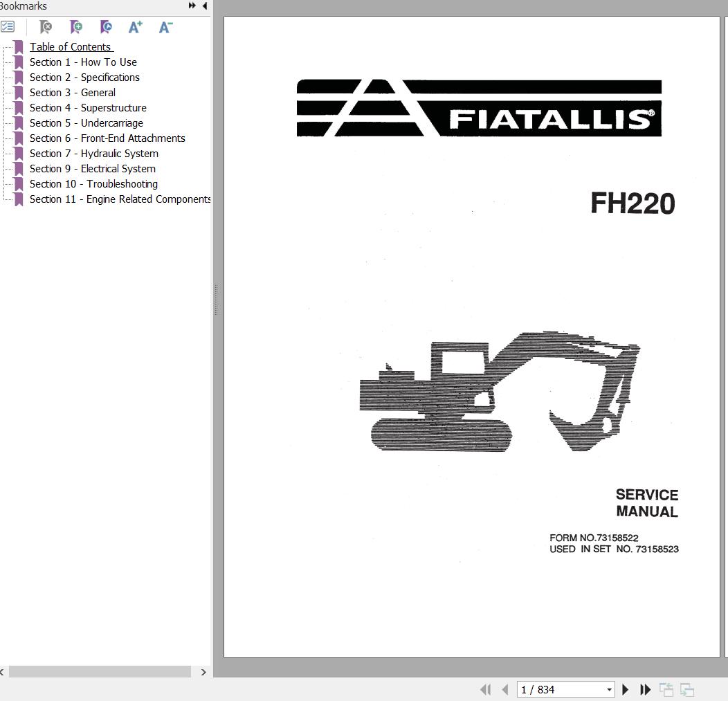The width and height of the screenshot is (728, 701).
Task: Click the next view navigation icon
Action: pos(686,689)
